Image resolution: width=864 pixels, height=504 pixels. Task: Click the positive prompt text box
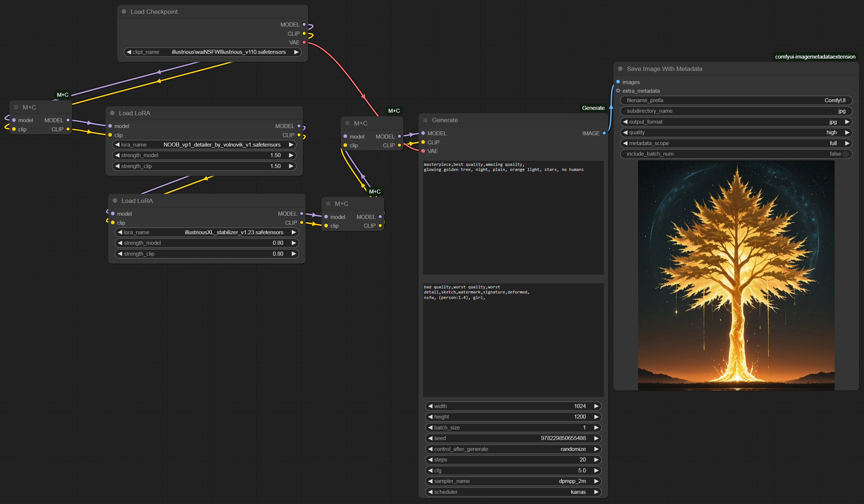(x=513, y=218)
